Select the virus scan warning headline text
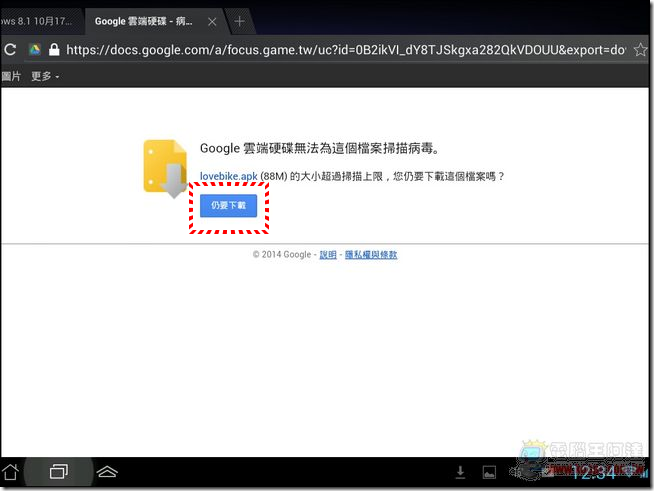654x491 pixels. click(320, 149)
